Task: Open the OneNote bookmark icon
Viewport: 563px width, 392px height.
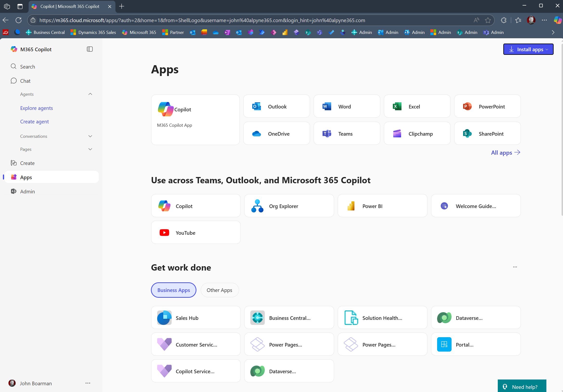Action: point(227,32)
